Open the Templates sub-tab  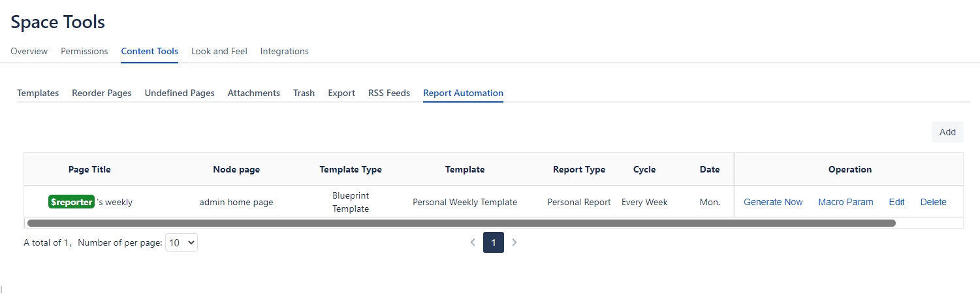click(38, 93)
